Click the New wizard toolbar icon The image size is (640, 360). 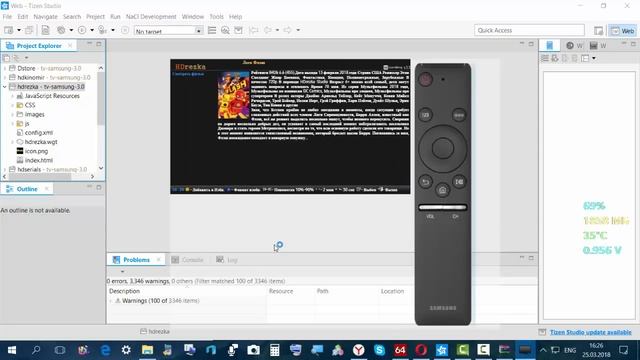click(x=8, y=30)
